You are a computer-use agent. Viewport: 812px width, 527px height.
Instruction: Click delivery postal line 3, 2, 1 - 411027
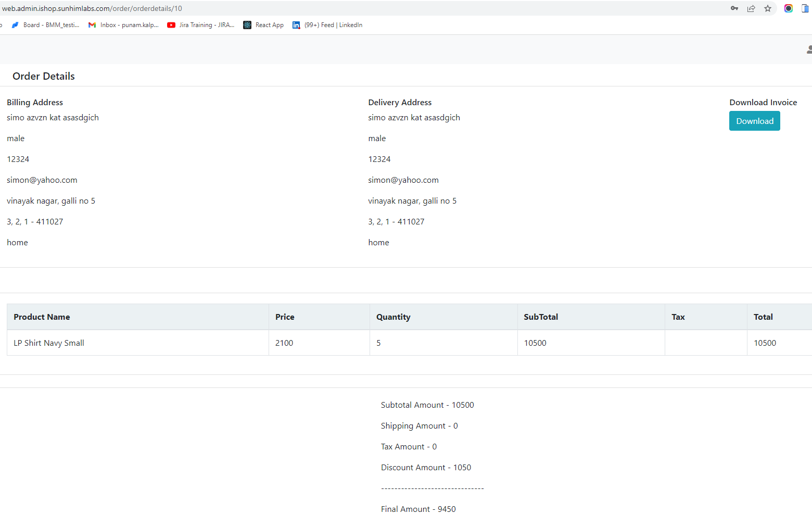(x=396, y=222)
